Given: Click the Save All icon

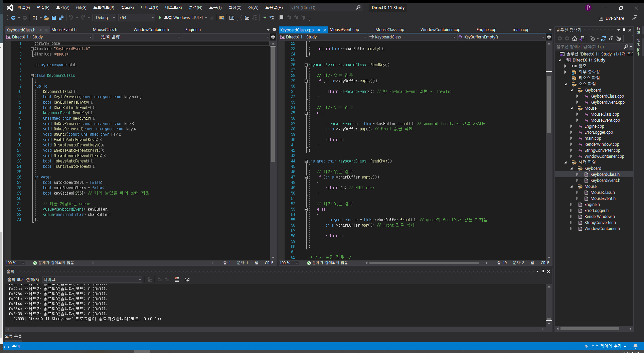Looking at the screenshot, I should point(61,18).
